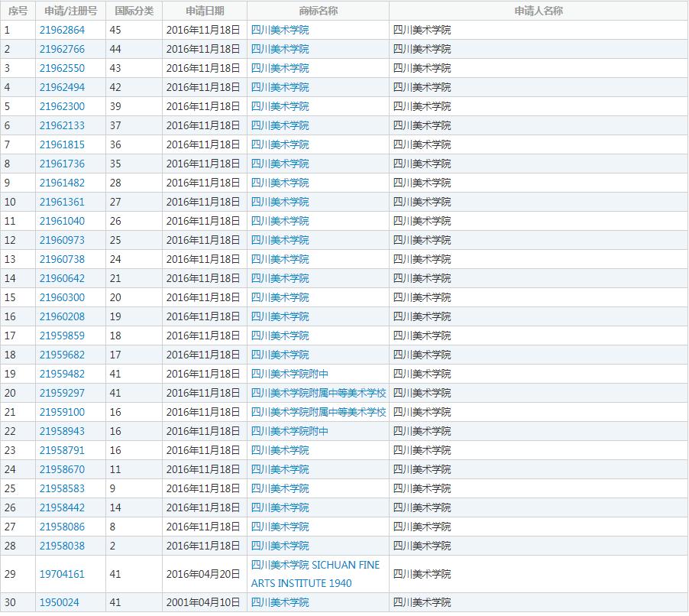Click the 申请/注册号 column header
The image size is (689, 616).
tap(71, 11)
